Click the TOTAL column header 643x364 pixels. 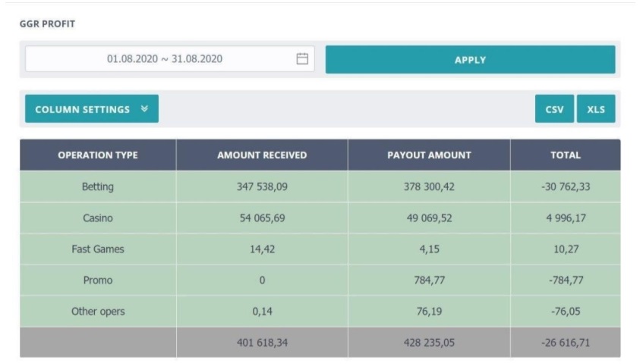pyautogui.click(x=565, y=155)
